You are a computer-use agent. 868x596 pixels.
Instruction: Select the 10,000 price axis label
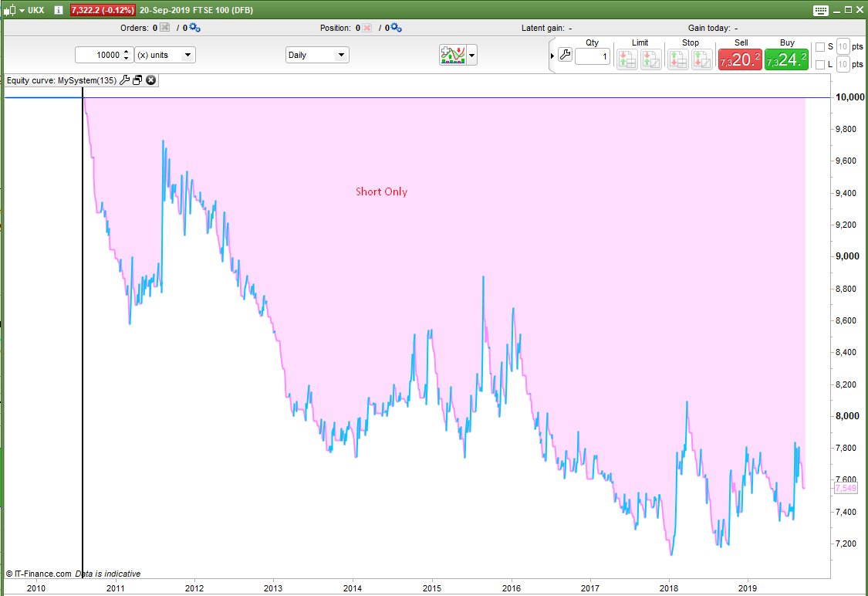coord(849,97)
